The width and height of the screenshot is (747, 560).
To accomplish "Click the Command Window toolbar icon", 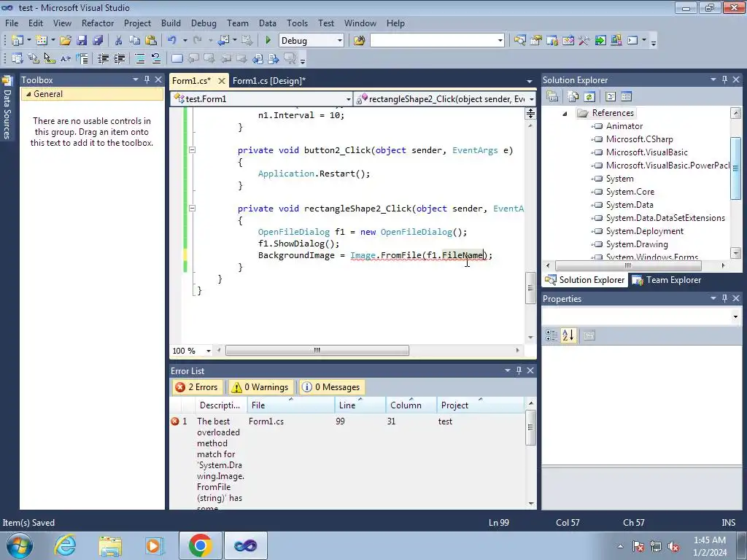I will (632, 41).
